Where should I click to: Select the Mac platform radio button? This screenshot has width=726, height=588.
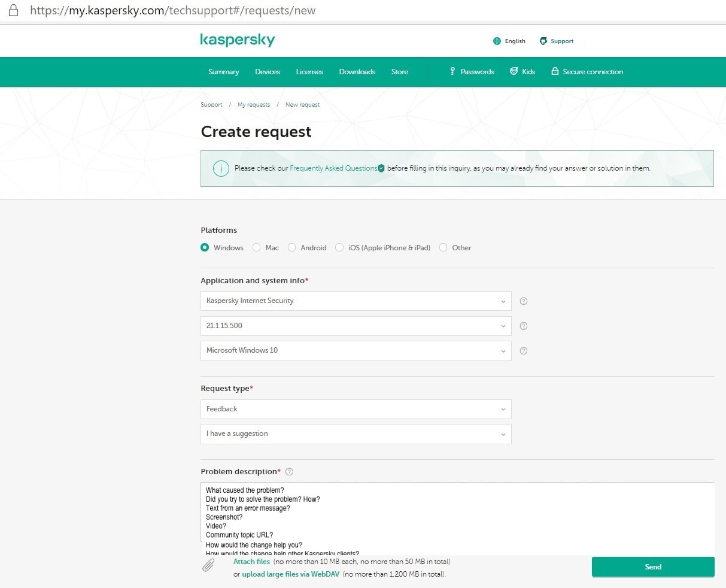pos(257,247)
